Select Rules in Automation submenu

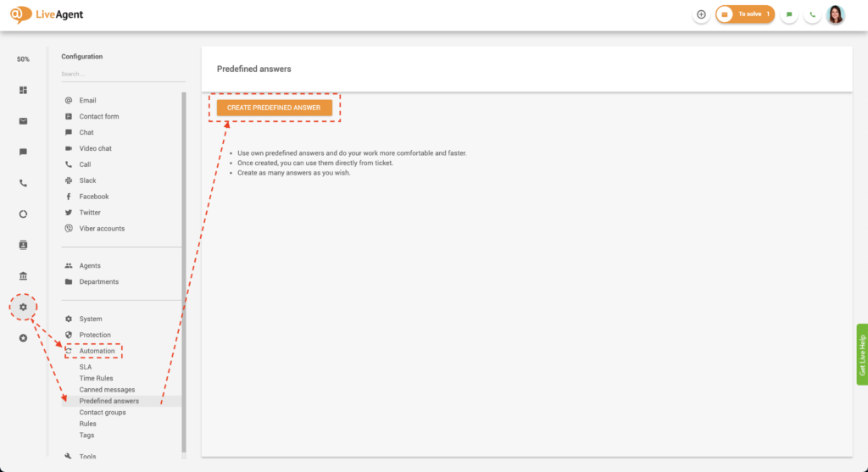point(87,424)
